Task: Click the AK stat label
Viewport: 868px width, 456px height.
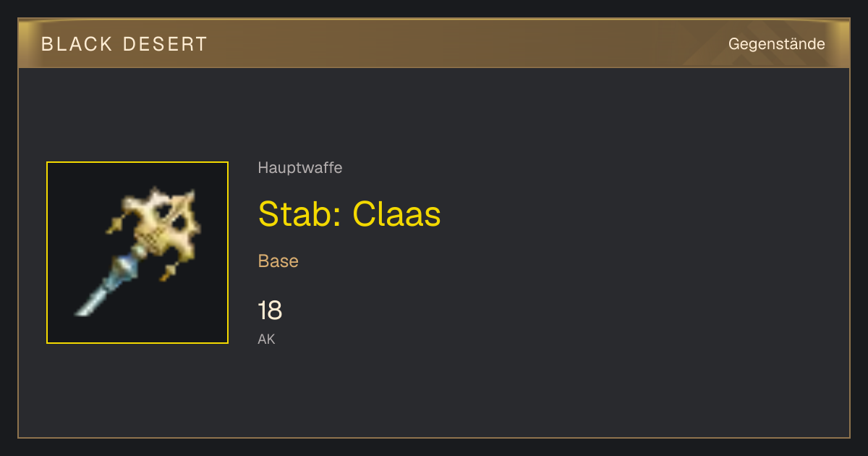Action: point(266,339)
